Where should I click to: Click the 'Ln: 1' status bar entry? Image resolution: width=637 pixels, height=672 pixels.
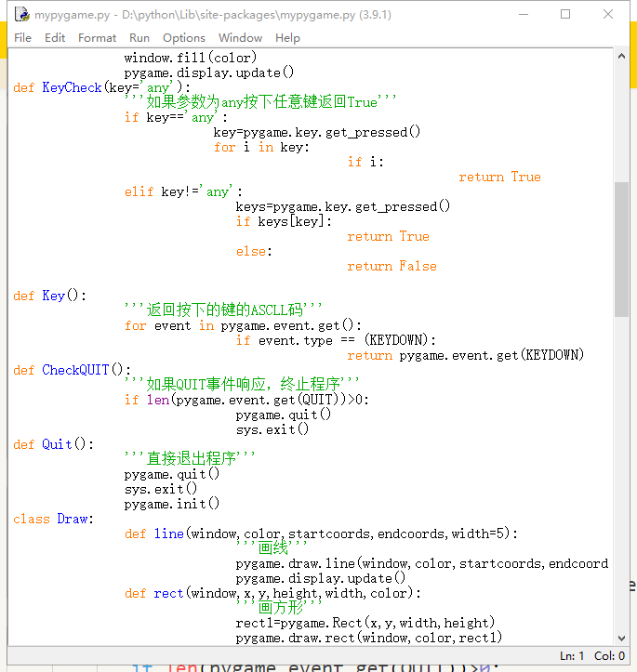coord(572,655)
